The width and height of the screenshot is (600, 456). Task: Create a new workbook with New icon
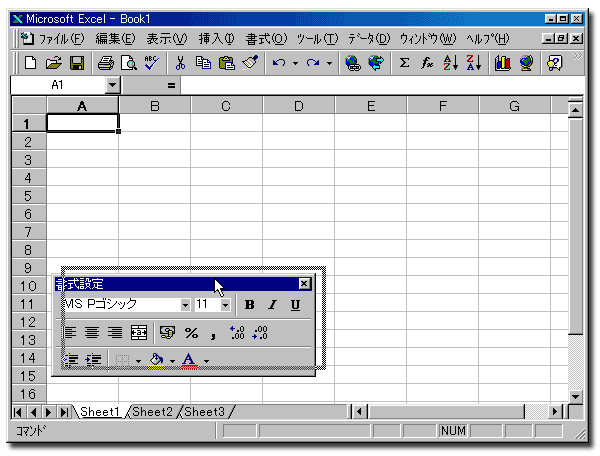tap(31, 63)
